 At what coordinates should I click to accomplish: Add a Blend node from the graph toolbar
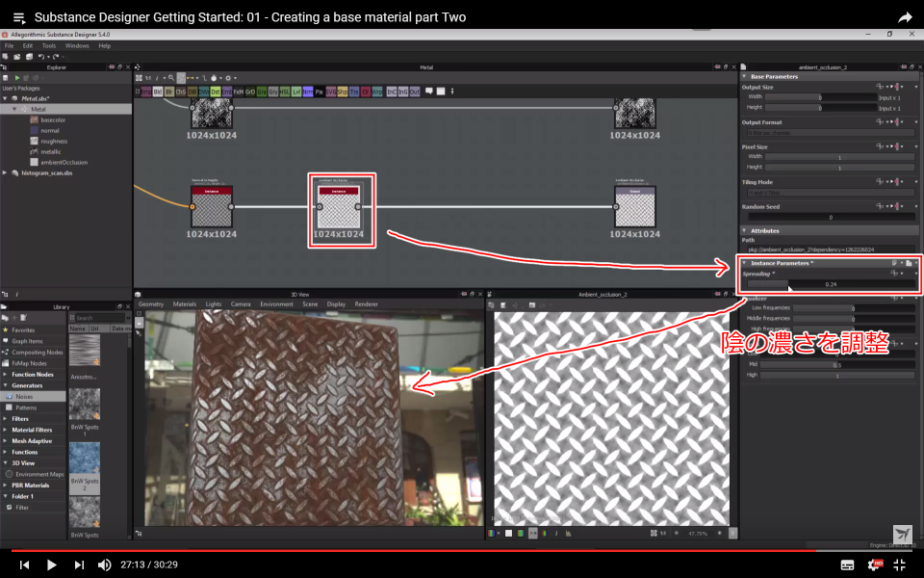tap(157, 92)
